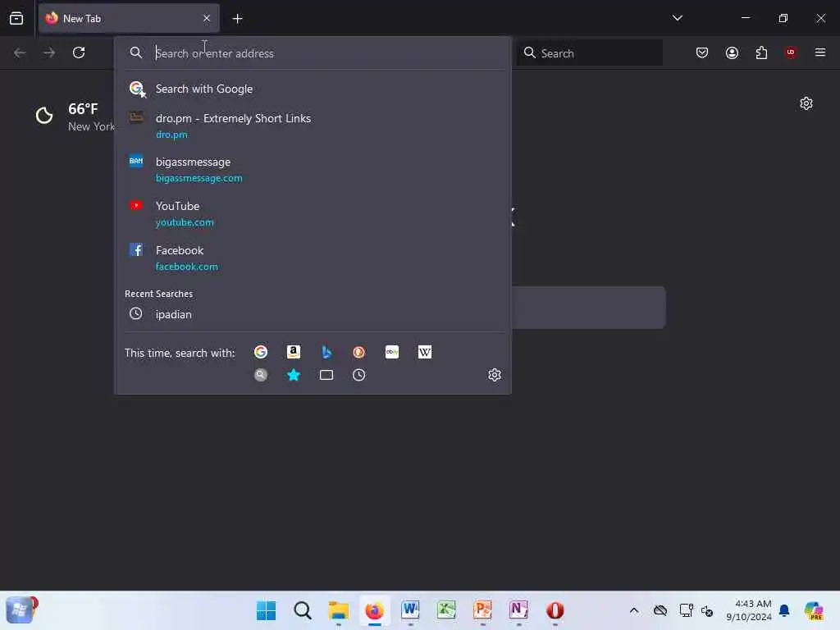The width and height of the screenshot is (840, 630).
Task: Open the Windows Start button
Action: point(267,610)
